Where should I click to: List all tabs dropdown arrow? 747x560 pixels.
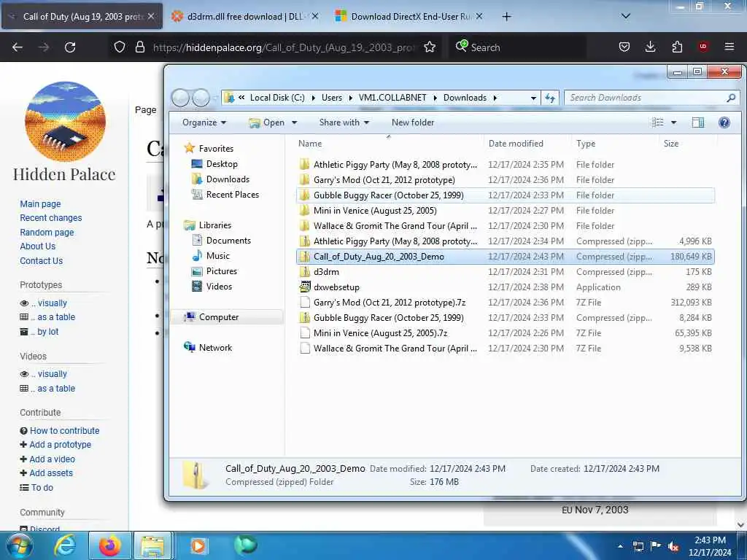pos(626,16)
